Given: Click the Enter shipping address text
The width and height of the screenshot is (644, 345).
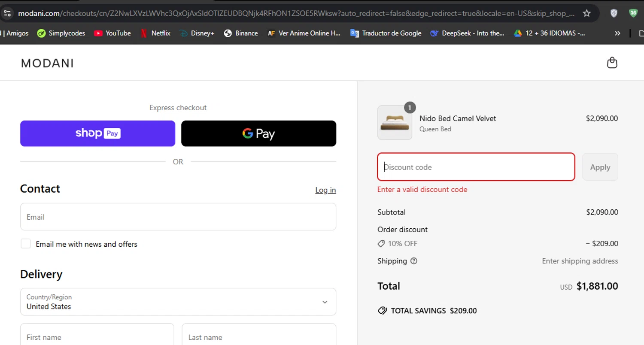Looking at the screenshot, I should 580,261.
